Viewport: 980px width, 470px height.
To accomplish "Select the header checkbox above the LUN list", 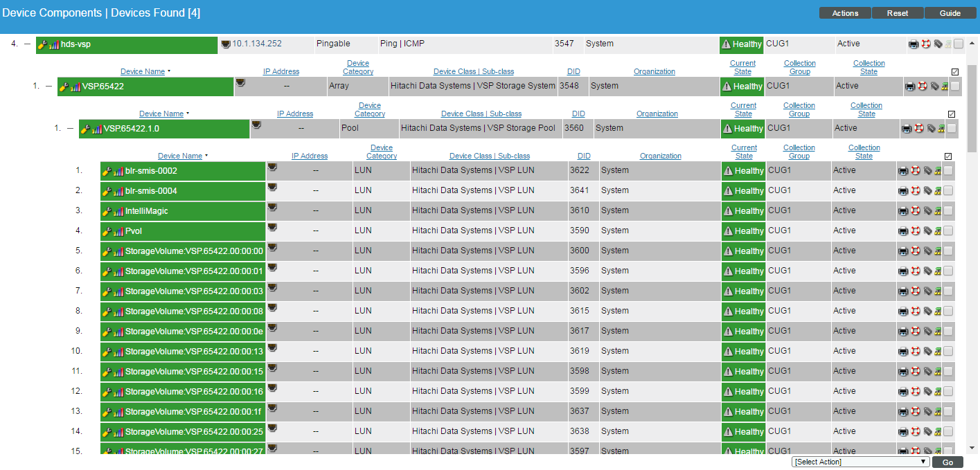I will (947, 156).
